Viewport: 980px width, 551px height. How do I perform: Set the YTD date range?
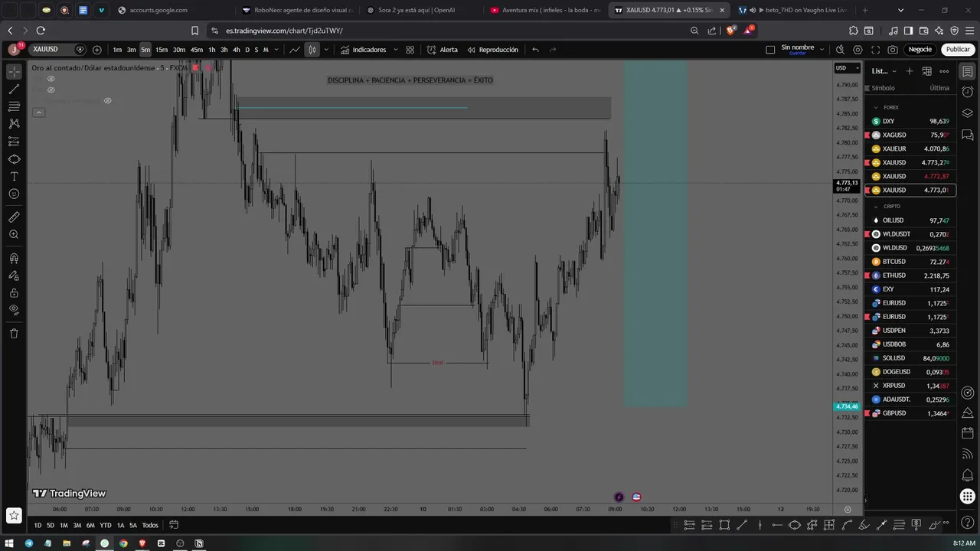point(106,525)
